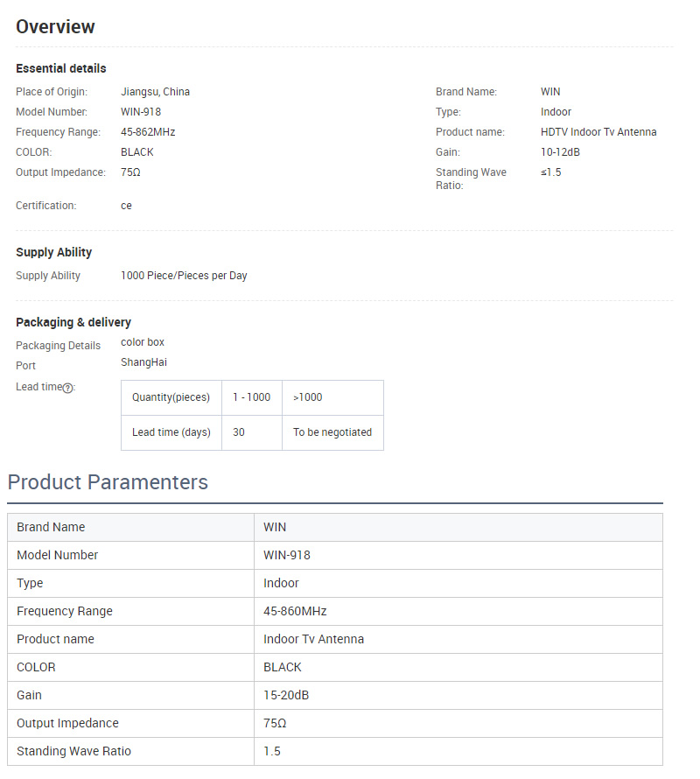Click the >1000 quantity cell

pos(308,397)
